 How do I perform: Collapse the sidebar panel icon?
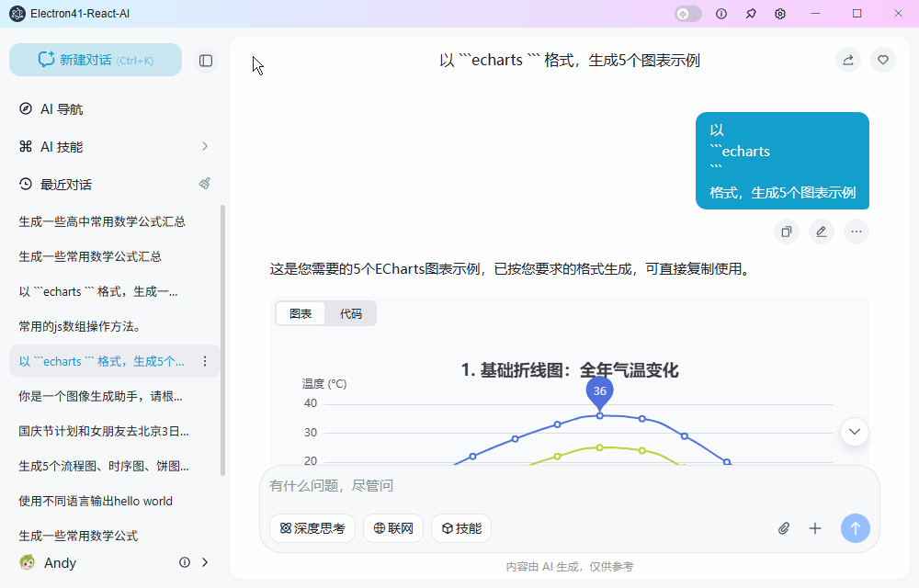[x=206, y=61]
